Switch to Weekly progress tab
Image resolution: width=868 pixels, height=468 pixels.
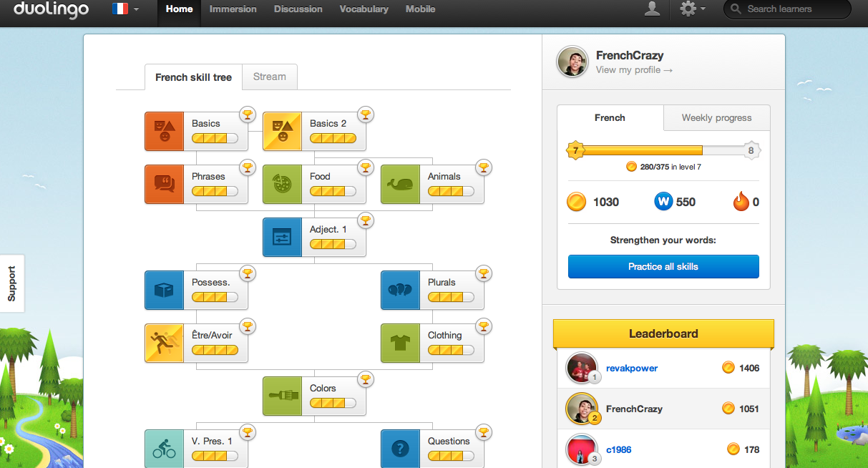[x=716, y=118]
